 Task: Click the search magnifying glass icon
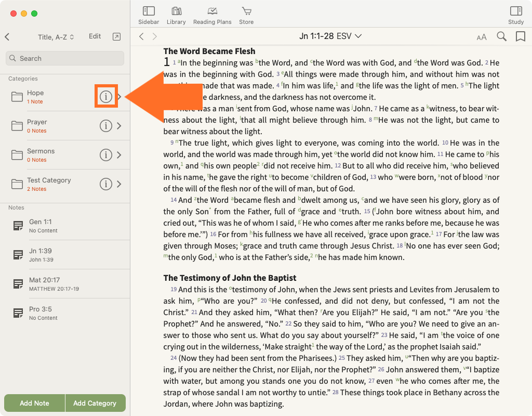pyautogui.click(x=501, y=36)
